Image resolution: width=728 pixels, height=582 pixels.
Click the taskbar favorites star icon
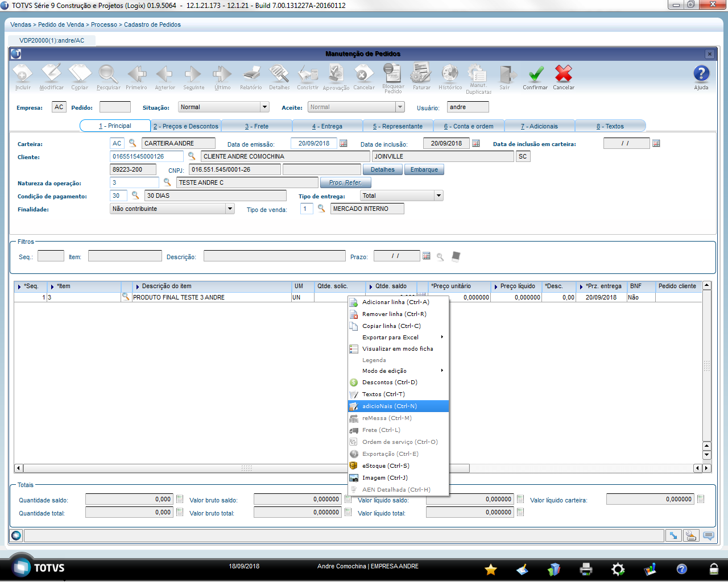[491, 569]
